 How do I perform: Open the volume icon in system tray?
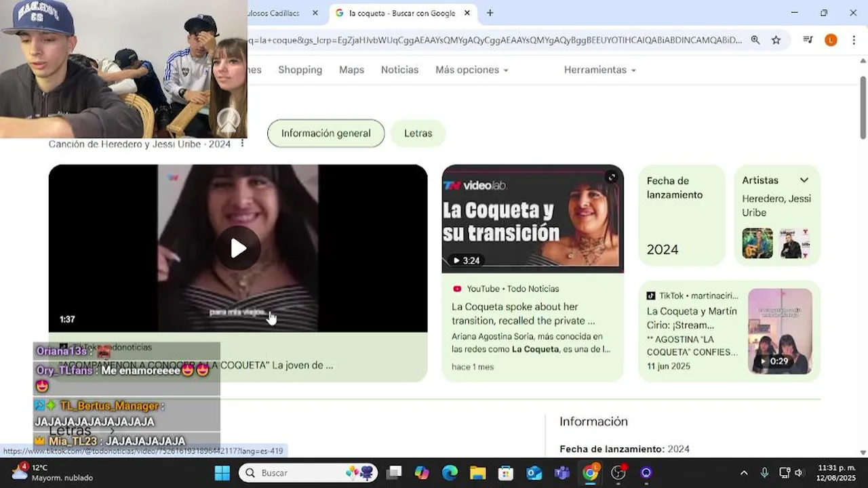pos(799,472)
